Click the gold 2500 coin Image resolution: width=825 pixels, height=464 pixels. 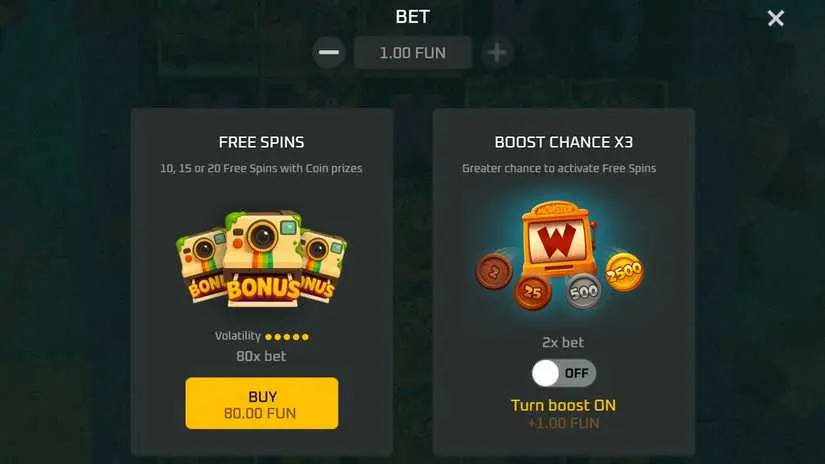pyautogui.click(x=624, y=271)
